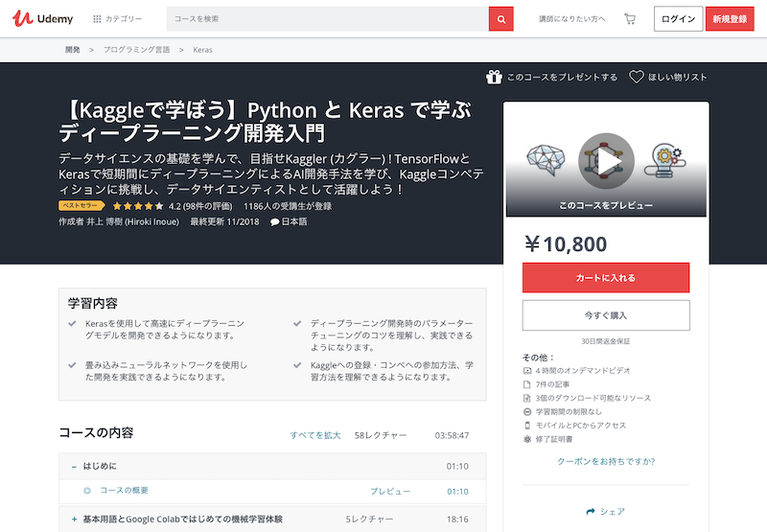This screenshot has width=767, height=532.
Task: Click the mobile access phone icon
Action: [x=526, y=426]
